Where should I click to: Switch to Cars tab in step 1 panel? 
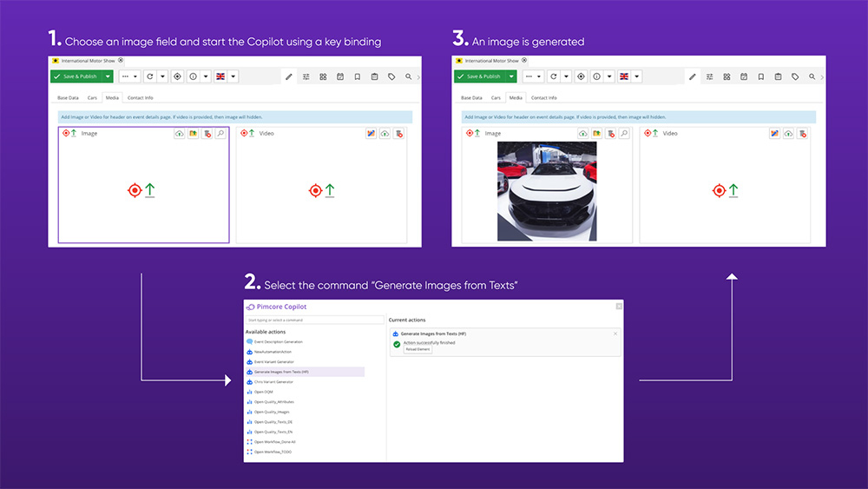pyautogui.click(x=93, y=97)
